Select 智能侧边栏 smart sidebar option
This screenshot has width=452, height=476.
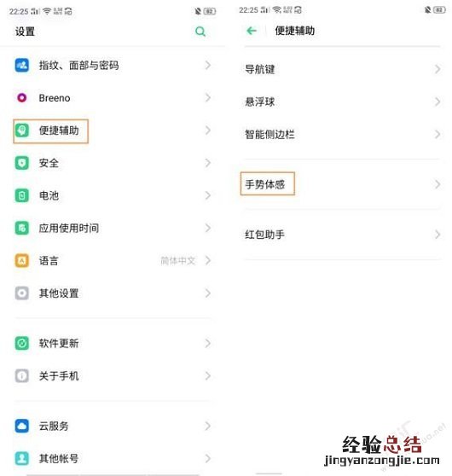(x=343, y=134)
